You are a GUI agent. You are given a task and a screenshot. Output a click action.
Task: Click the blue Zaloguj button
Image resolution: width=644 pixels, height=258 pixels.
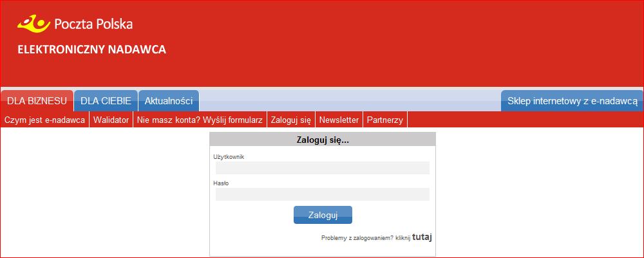(x=323, y=215)
